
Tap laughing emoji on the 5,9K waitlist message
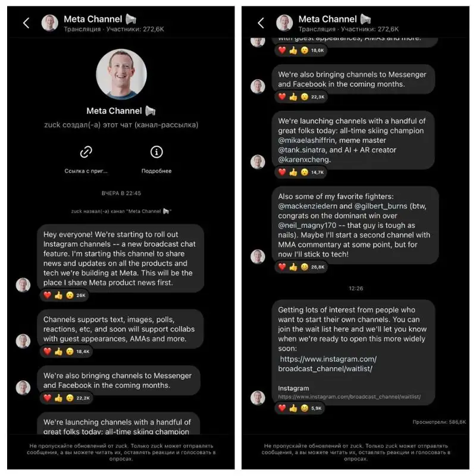[305, 408]
